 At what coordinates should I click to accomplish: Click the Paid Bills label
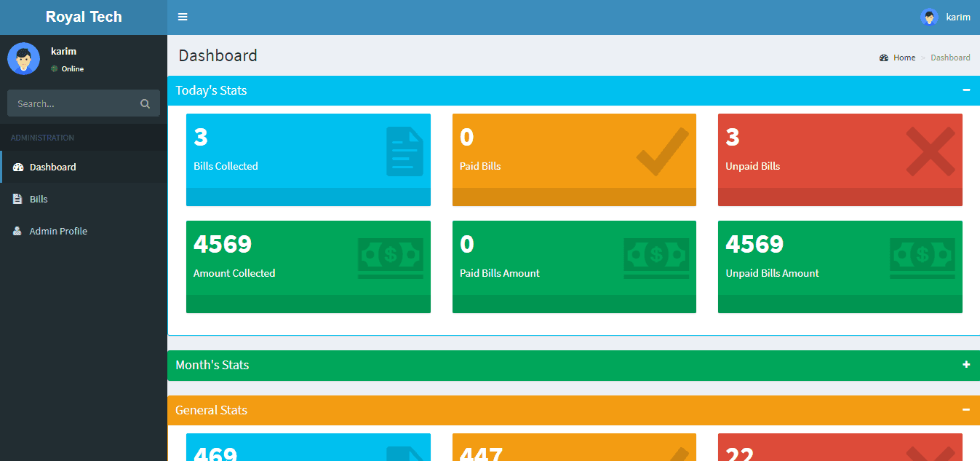pyautogui.click(x=480, y=166)
